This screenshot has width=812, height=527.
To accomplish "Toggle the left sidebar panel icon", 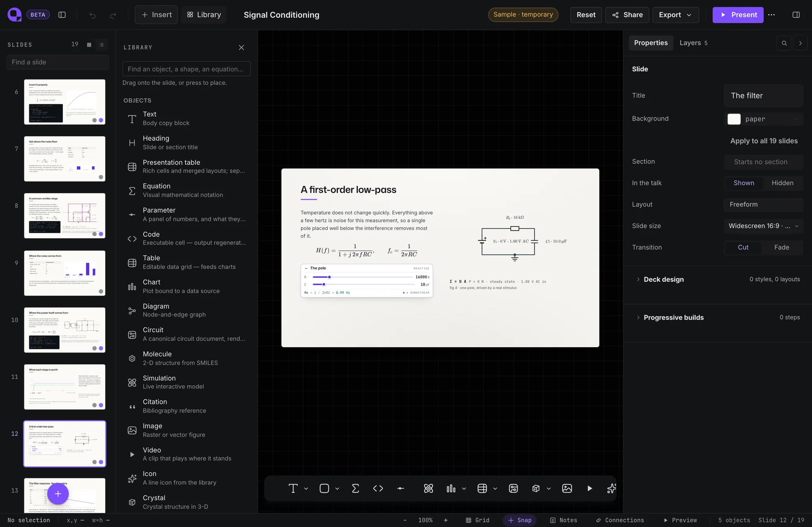I will (62, 15).
